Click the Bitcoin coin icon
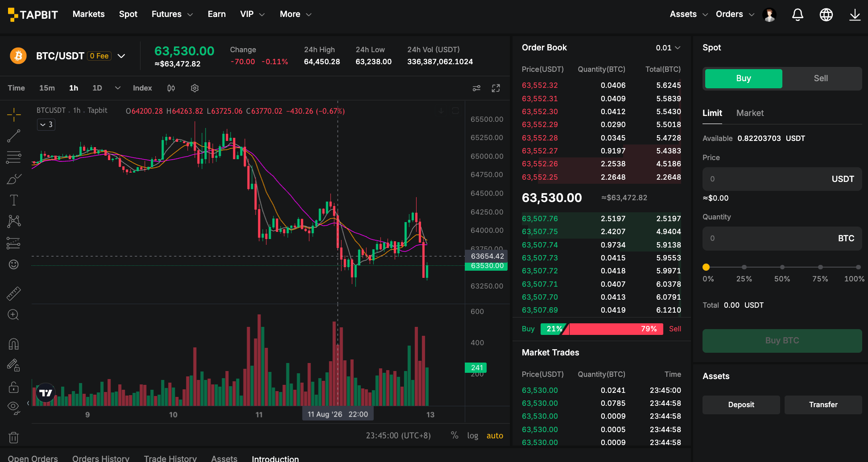Viewport: 868px width, 462px height. 18,56
